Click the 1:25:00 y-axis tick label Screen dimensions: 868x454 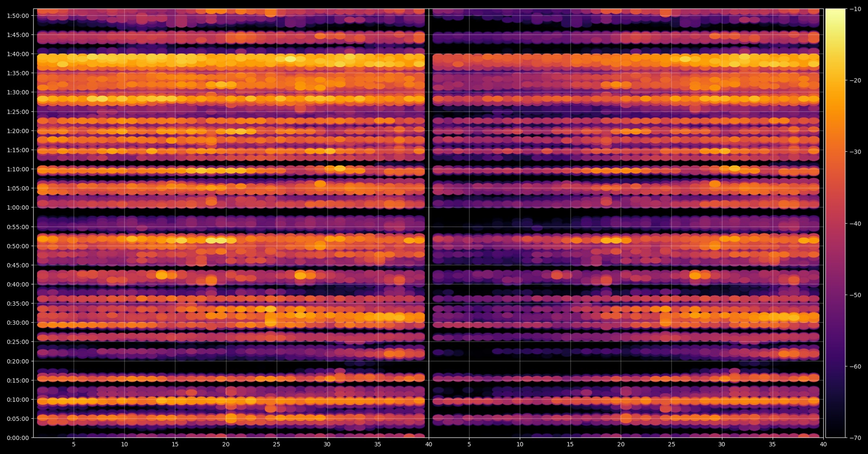coord(18,112)
